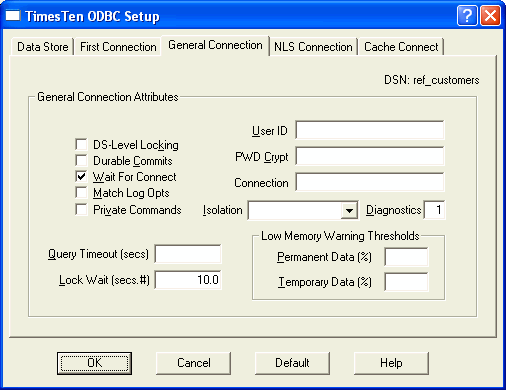Click the OK button
Image resolution: width=506 pixels, height=390 pixels.
(x=94, y=363)
